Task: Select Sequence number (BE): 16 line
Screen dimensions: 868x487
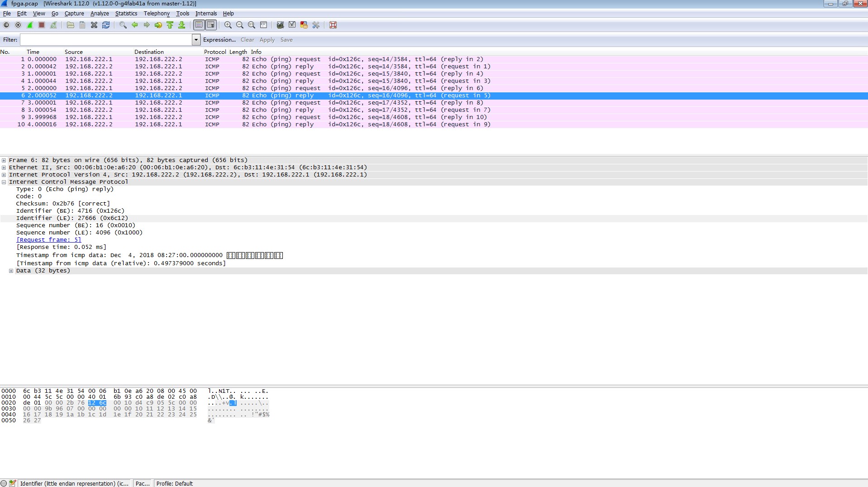Action: [x=76, y=225]
